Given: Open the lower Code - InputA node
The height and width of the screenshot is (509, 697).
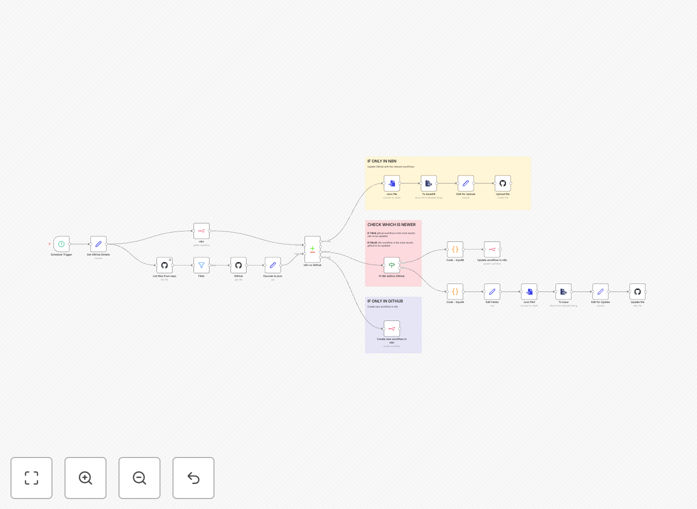Looking at the screenshot, I should (455, 292).
